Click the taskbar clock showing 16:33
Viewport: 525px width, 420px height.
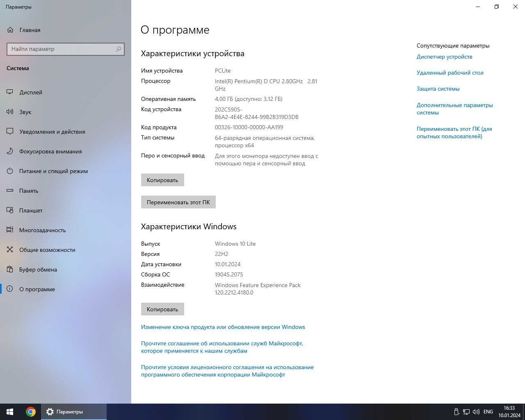pos(509,412)
